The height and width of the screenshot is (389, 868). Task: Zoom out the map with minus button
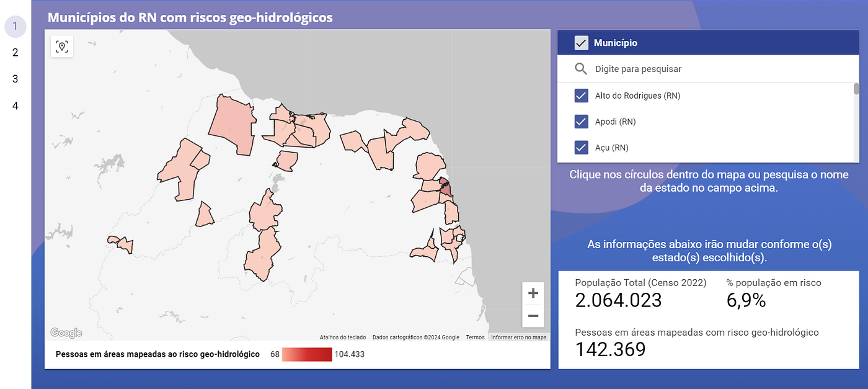tap(533, 316)
